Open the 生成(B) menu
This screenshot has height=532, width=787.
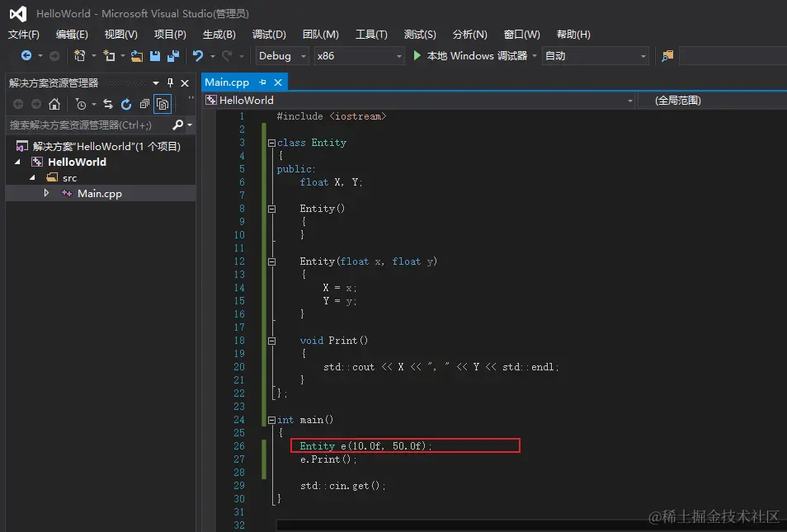219,34
